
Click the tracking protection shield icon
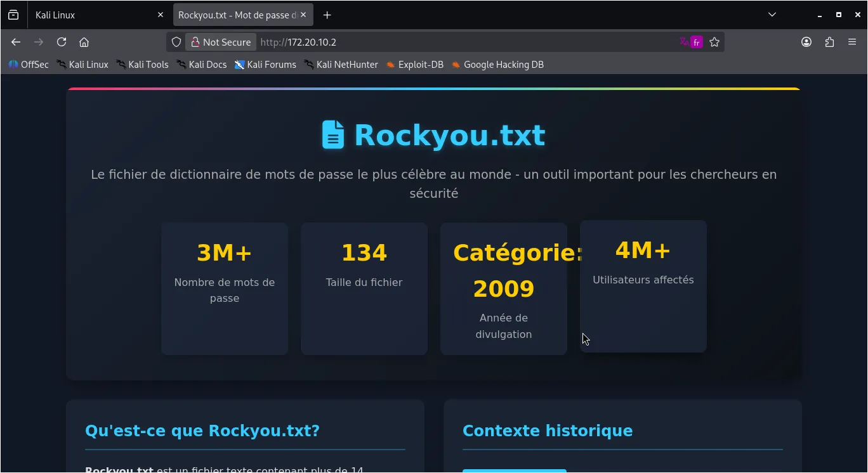coord(176,42)
